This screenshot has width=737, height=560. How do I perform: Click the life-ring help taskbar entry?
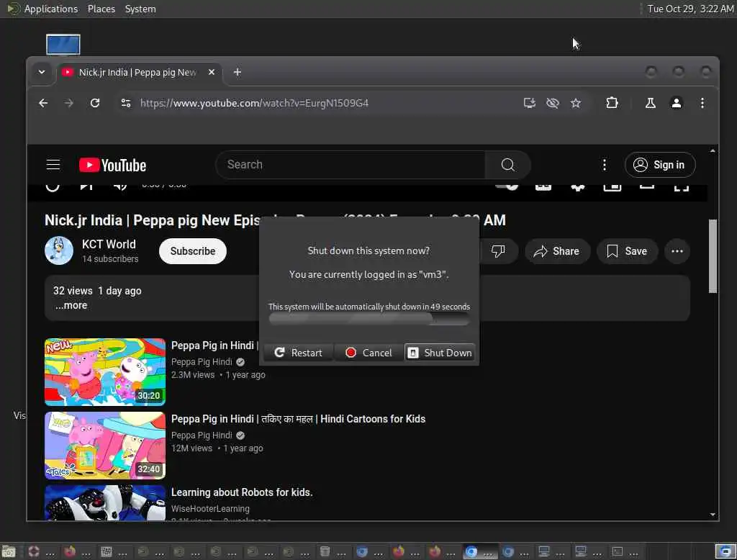click(x=40, y=551)
